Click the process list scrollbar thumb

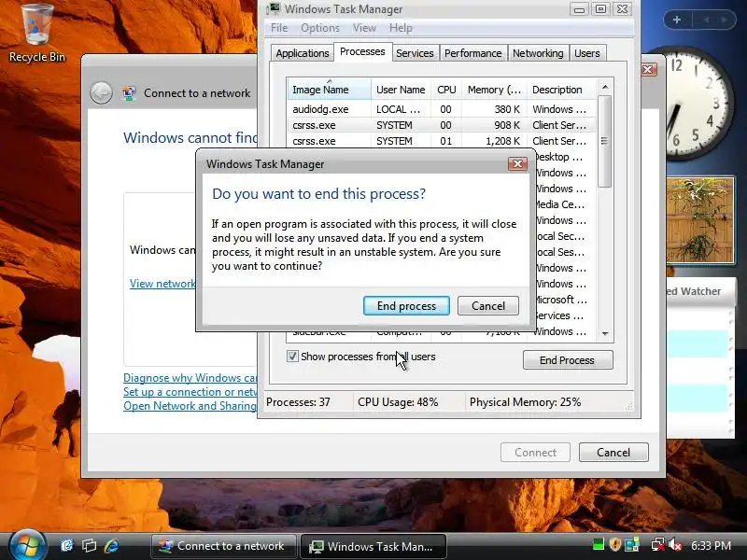point(605,142)
